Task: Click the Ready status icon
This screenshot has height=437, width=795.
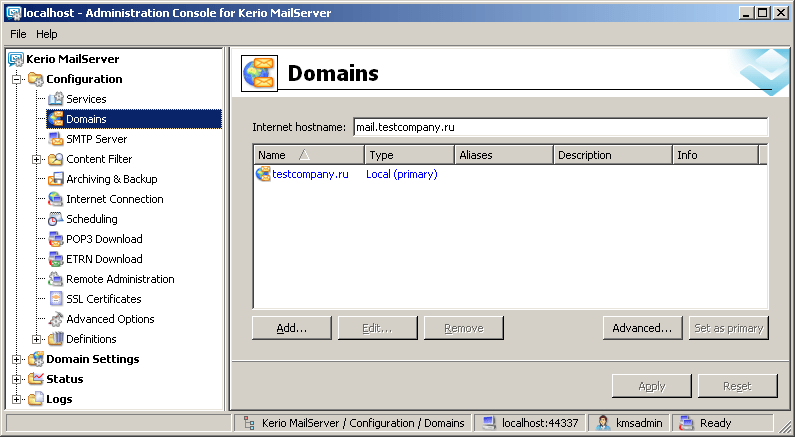Action: point(686,423)
